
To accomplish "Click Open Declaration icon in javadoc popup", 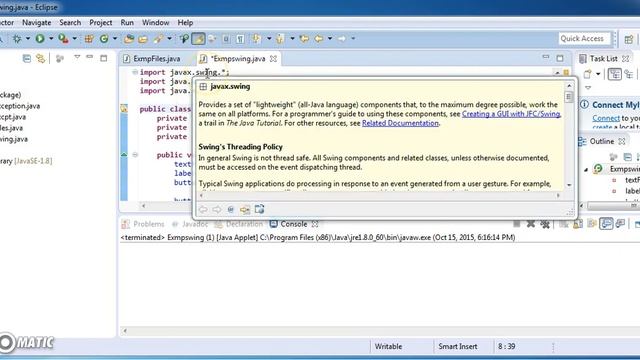I will (x=244, y=209).
